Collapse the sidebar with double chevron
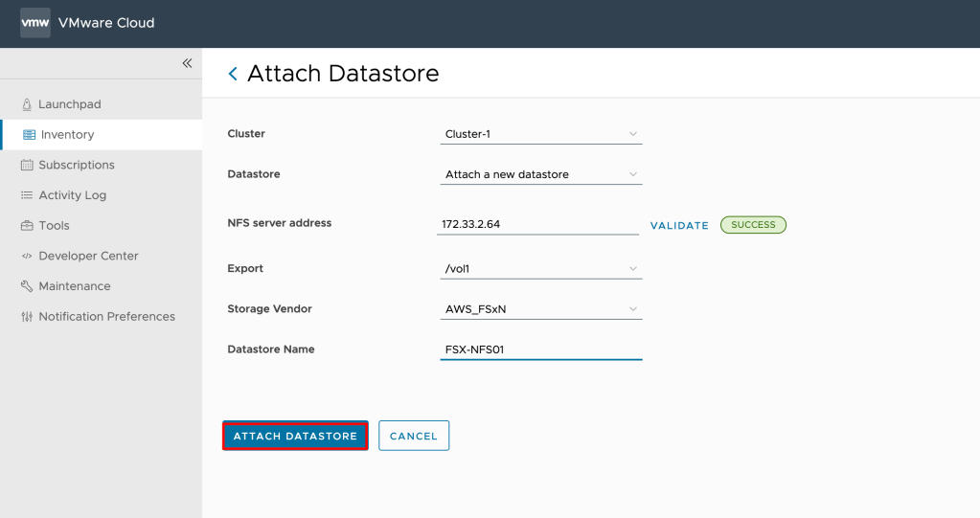This screenshot has width=980, height=518. 187,63
